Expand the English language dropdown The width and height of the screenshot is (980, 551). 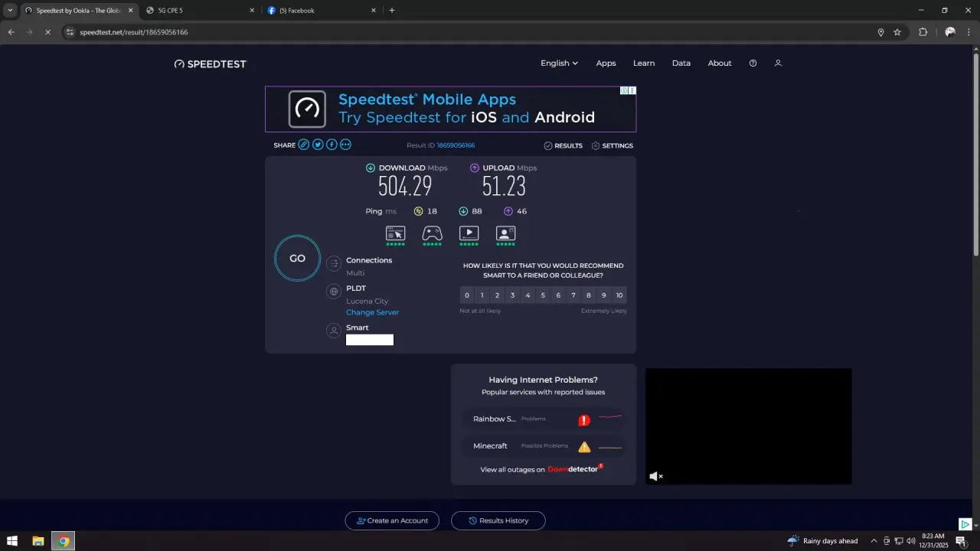(x=559, y=64)
